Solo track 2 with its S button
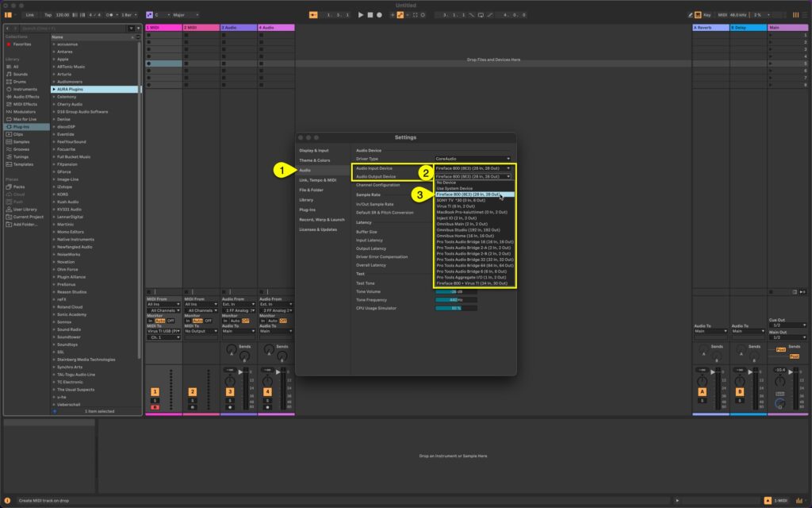812x508 pixels. click(193, 401)
